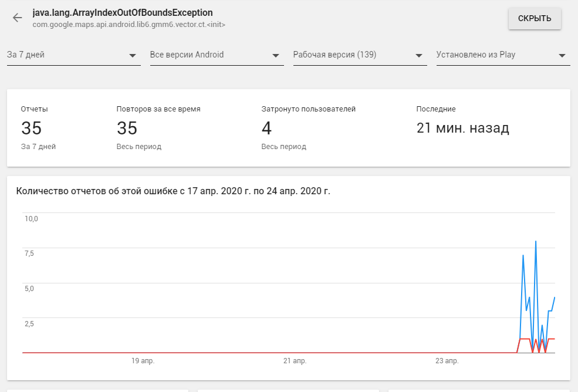Click the 19 апр. date label
This screenshot has width=578, height=392.
pyautogui.click(x=143, y=361)
